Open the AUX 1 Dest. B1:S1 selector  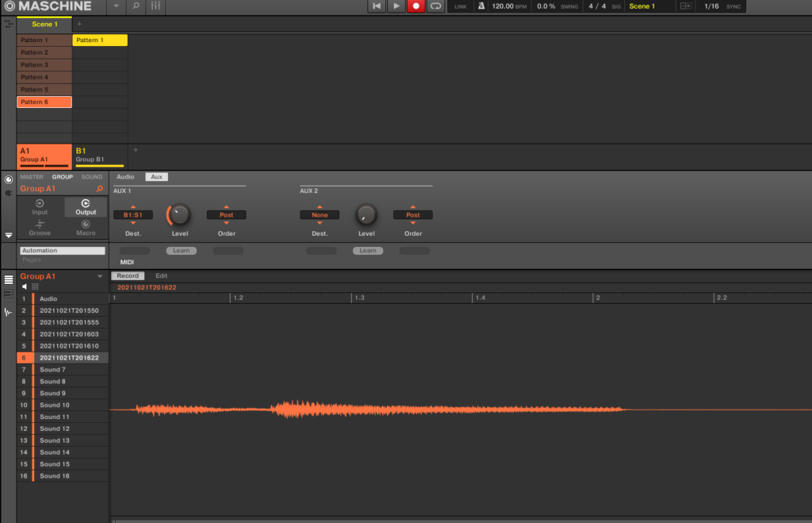pos(132,215)
